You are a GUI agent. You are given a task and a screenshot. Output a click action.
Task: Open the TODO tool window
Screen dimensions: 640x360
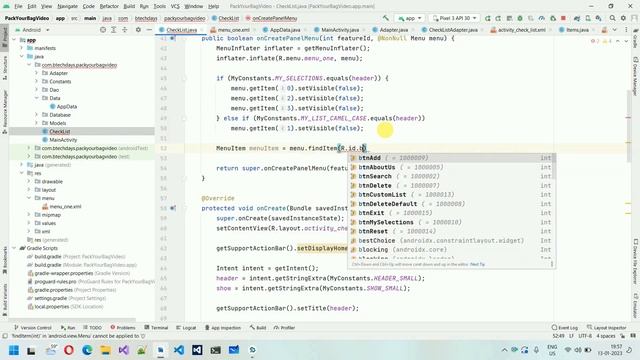coord(93,328)
